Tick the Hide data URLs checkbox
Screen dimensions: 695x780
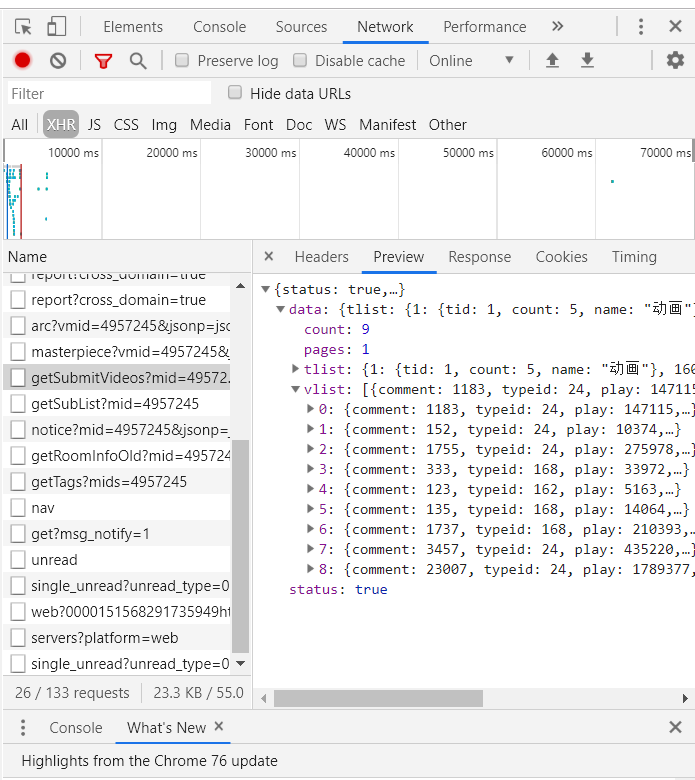[235, 93]
